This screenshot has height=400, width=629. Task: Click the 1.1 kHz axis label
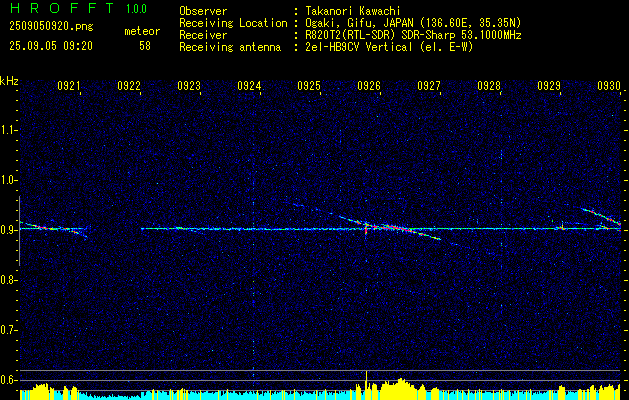point(8,130)
